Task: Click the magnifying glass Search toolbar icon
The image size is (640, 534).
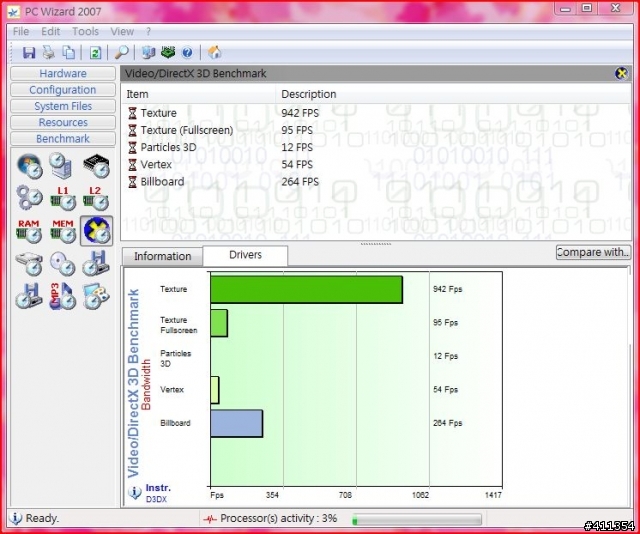Action: (x=121, y=52)
